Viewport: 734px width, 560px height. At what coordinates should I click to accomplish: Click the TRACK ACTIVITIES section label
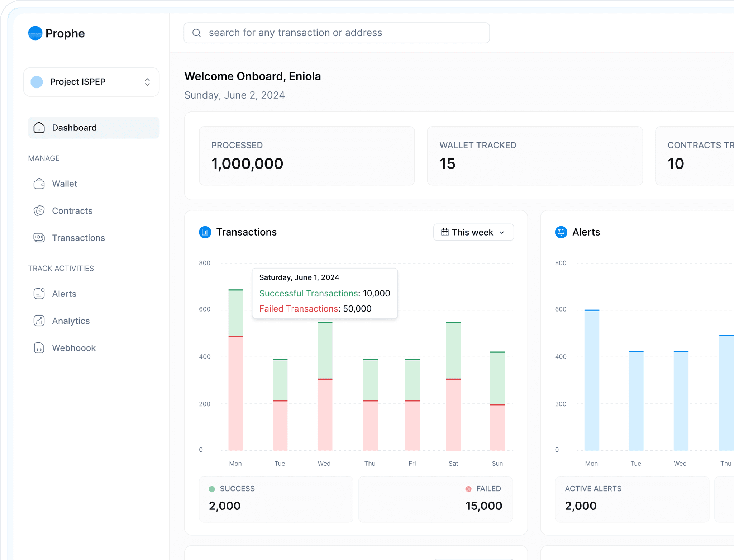[x=61, y=269]
